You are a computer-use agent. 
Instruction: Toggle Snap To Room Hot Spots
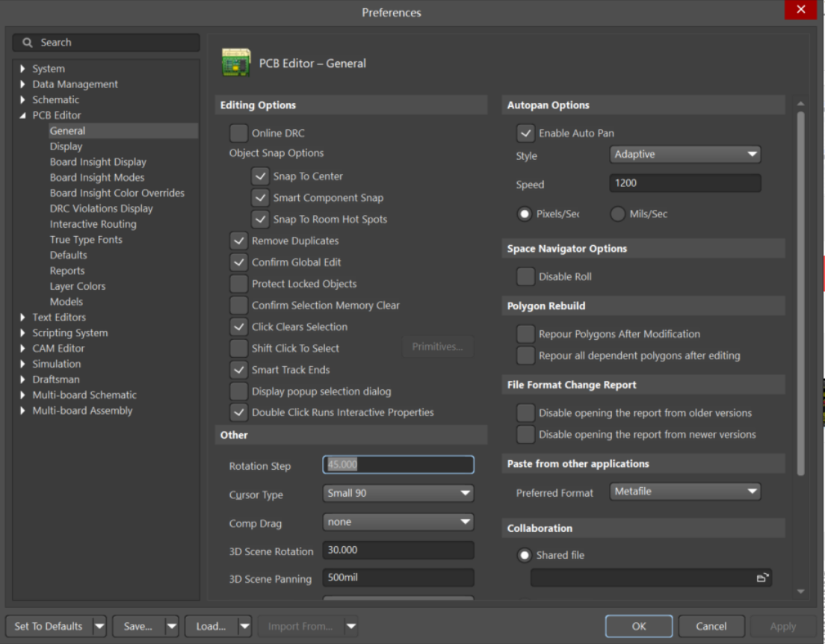(x=260, y=220)
